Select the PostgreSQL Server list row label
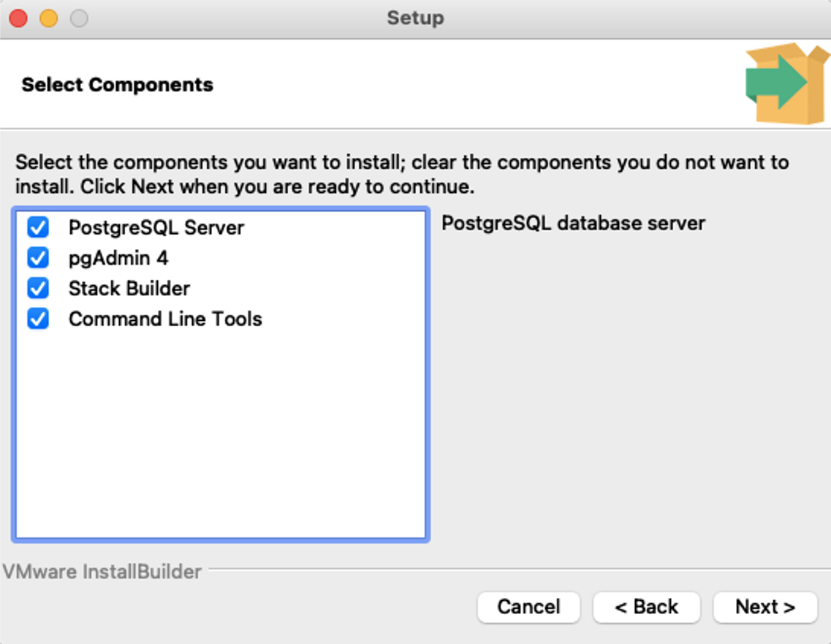This screenshot has width=831, height=644. point(156,227)
